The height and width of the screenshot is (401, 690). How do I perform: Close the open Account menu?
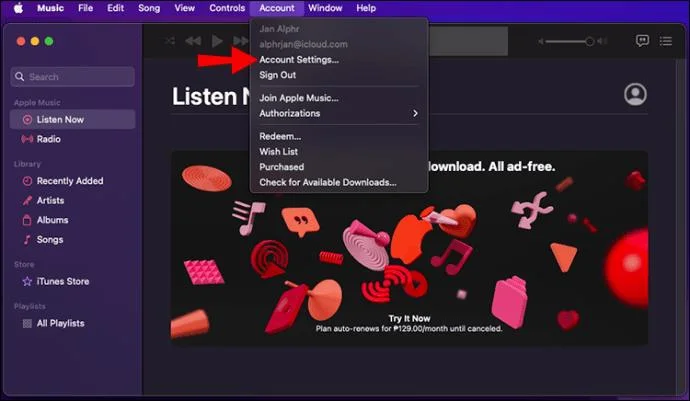[x=277, y=8]
